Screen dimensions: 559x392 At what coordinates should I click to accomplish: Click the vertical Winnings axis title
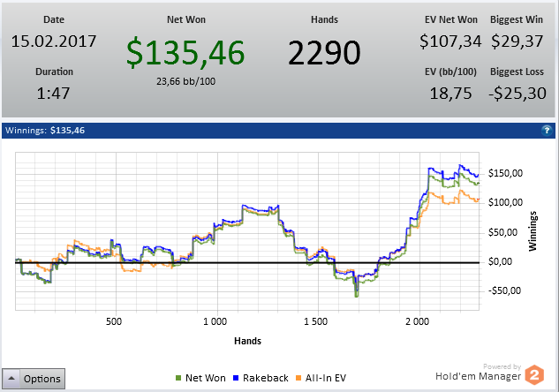click(x=533, y=231)
